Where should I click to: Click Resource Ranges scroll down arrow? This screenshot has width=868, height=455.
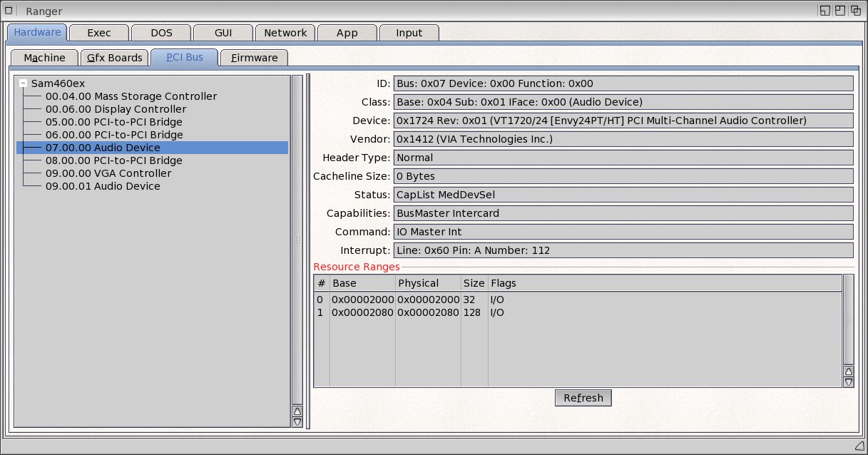tap(848, 382)
